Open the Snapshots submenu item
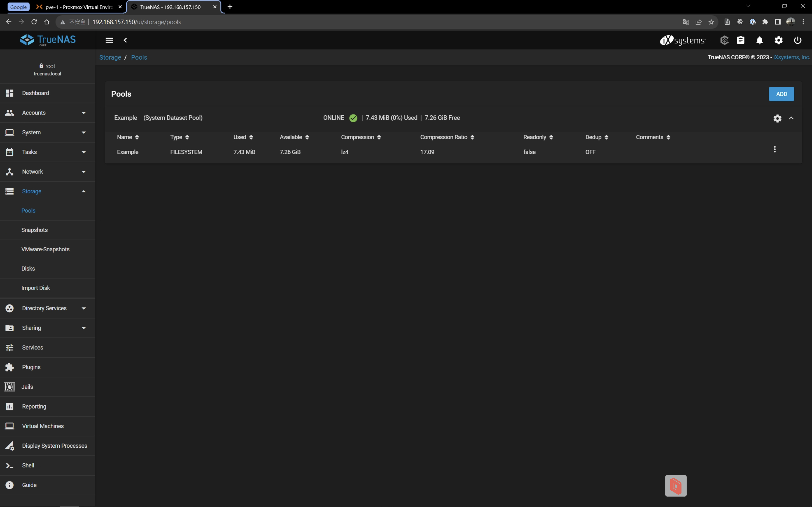This screenshot has width=812, height=507. pos(35,230)
